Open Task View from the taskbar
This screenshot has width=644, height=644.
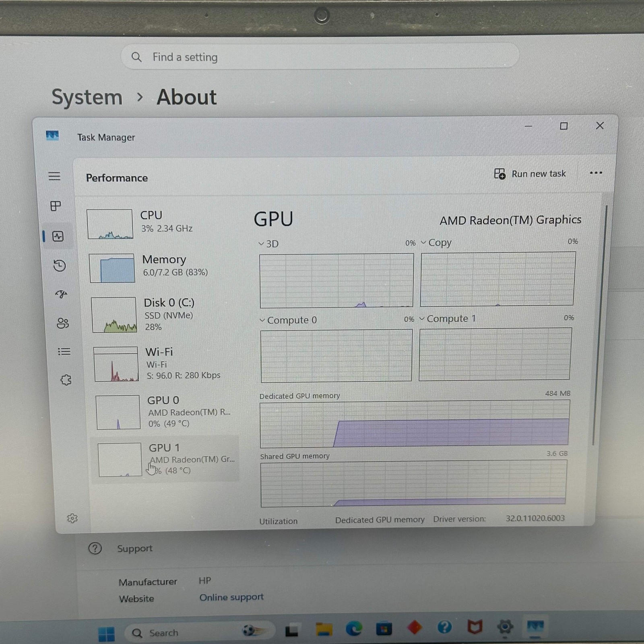point(292,631)
